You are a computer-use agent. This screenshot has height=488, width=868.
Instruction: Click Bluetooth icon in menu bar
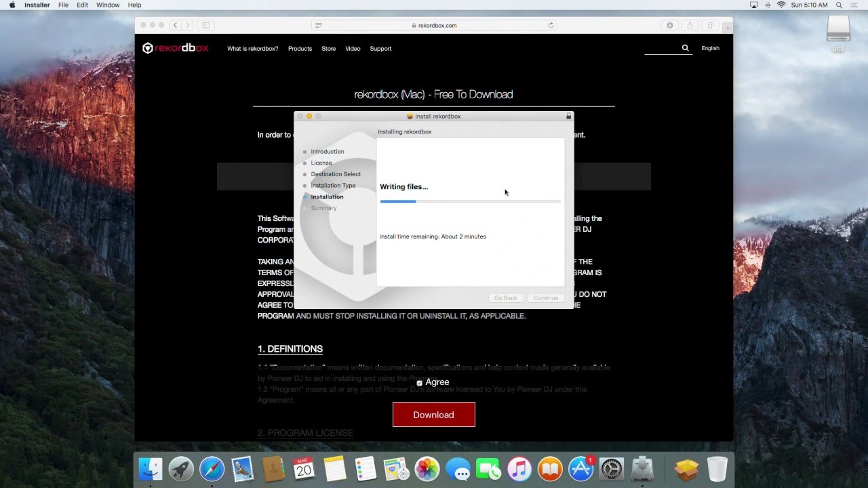tap(768, 5)
